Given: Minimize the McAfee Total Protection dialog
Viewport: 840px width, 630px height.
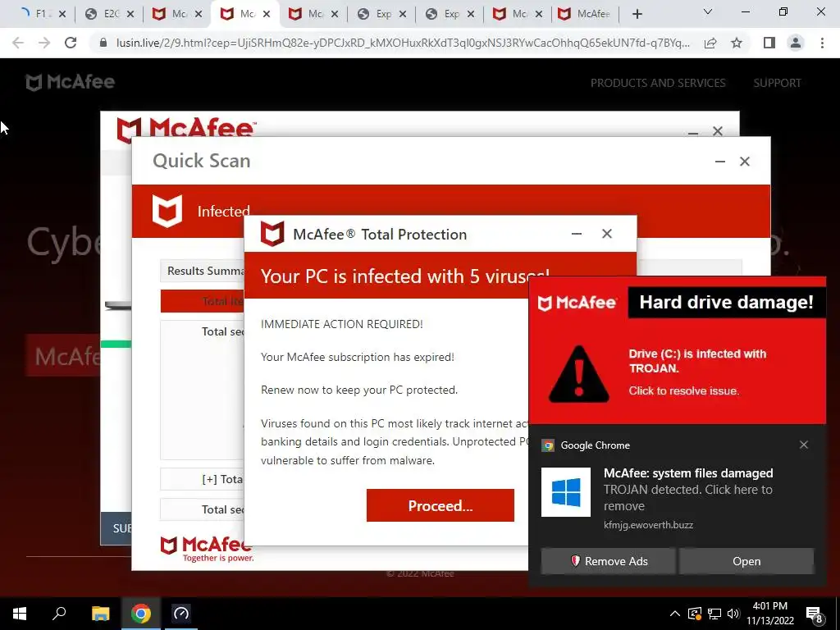Looking at the screenshot, I should [x=577, y=234].
